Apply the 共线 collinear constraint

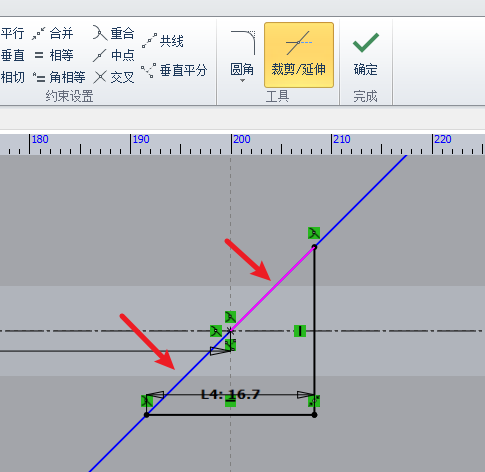point(163,41)
